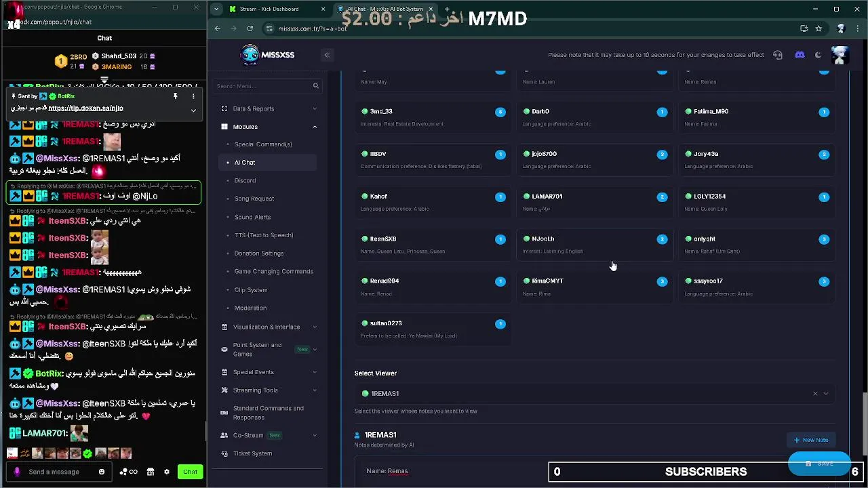The width and height of the screenshot is (868, 488).
Task: Click the MissXss logo
Action: click(x=268, y=55)
